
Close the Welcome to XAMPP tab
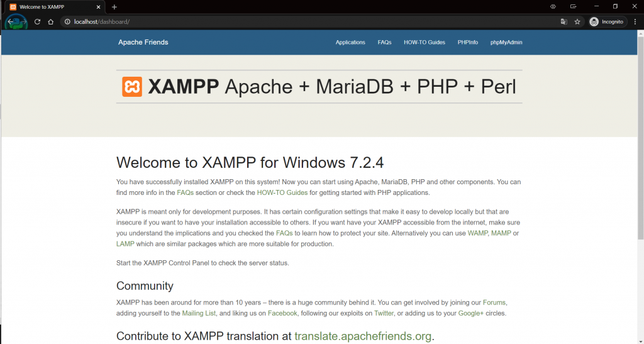[x=99, y=7]
